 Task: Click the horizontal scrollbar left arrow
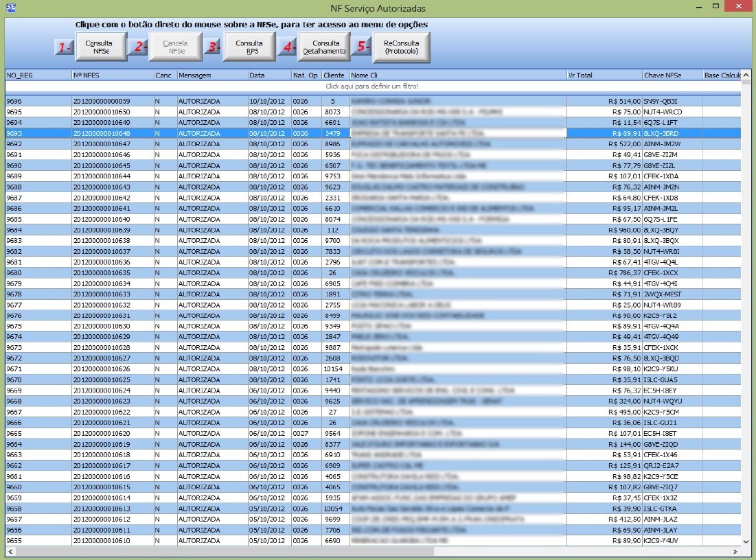(10, 551)
